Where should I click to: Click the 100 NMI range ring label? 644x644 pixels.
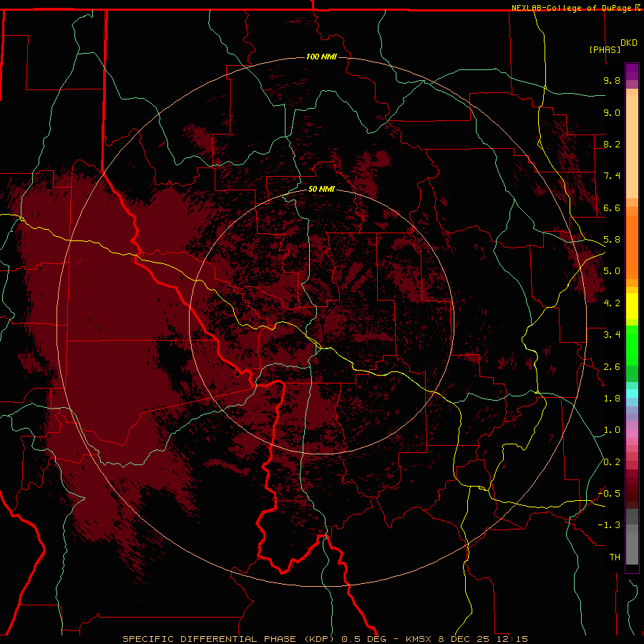[x=321, y=57]
